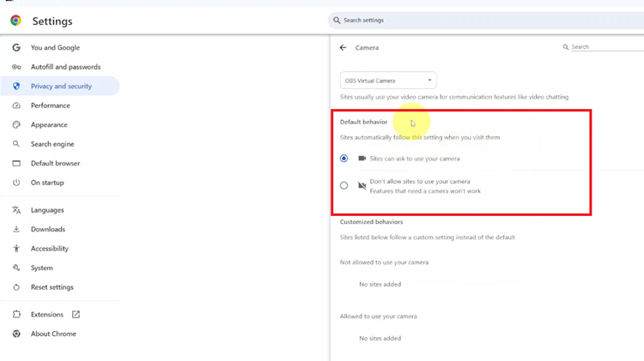Open the OBS Virtual Camera dropdown
644x361 pixels.
click(388, 81)
